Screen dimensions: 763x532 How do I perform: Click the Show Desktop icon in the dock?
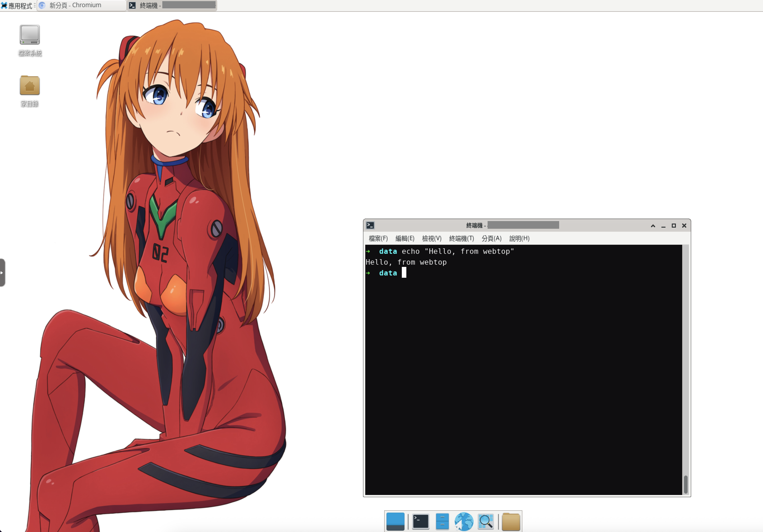[x=395, y=521]
